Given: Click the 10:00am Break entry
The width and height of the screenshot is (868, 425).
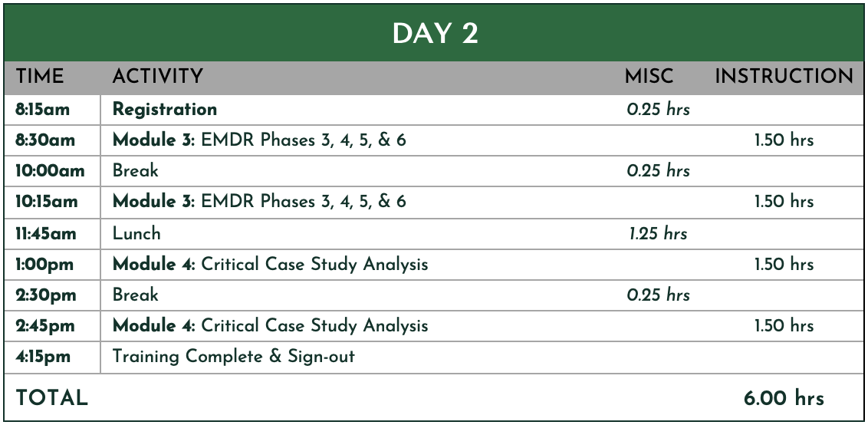Looking at the screenshot, I should pos(135,170).
